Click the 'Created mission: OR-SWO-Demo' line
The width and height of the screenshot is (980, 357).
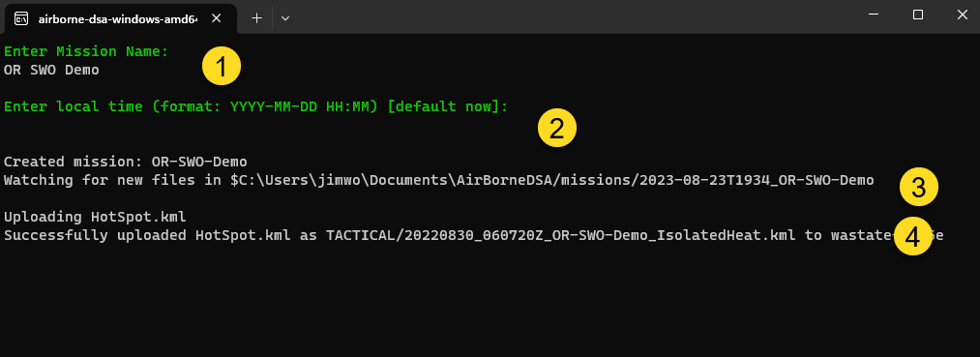click(x=126, y=162)
